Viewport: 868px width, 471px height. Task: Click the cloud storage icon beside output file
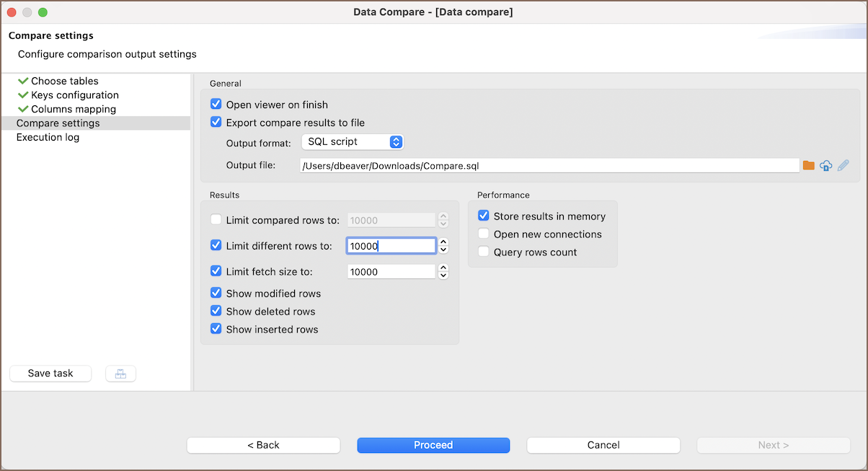tap(826, 166)
